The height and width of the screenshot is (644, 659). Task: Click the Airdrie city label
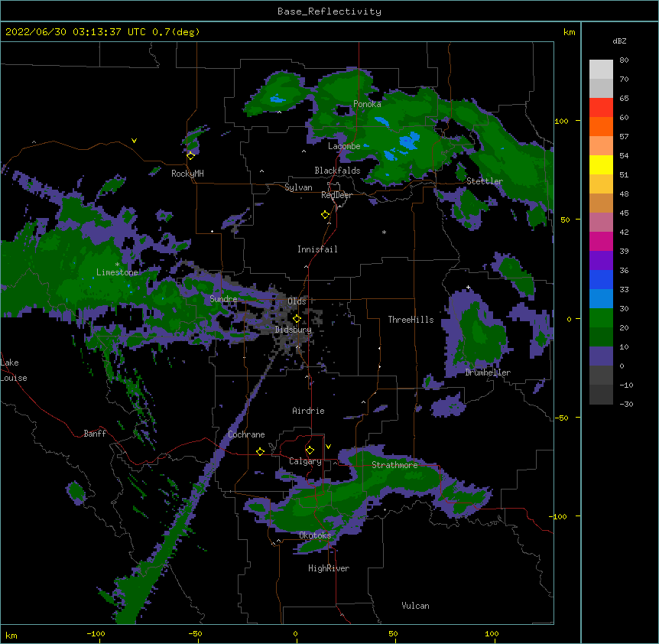308,411
